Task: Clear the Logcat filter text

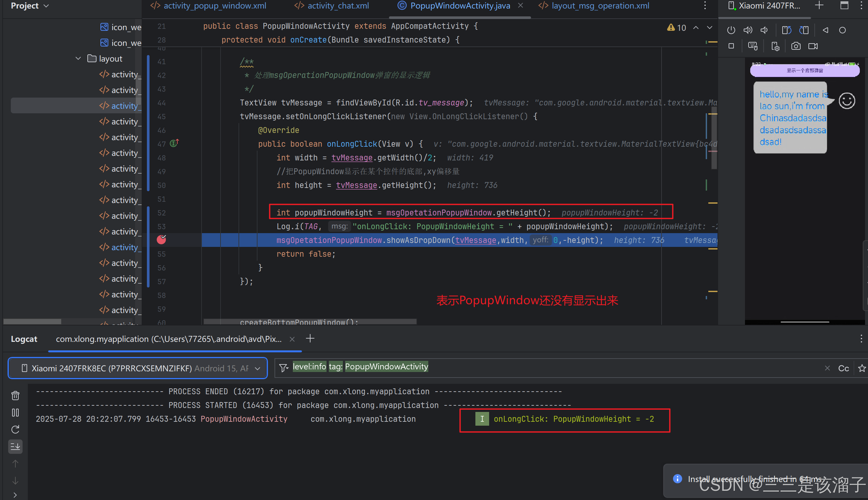Action: pos(827,368)
